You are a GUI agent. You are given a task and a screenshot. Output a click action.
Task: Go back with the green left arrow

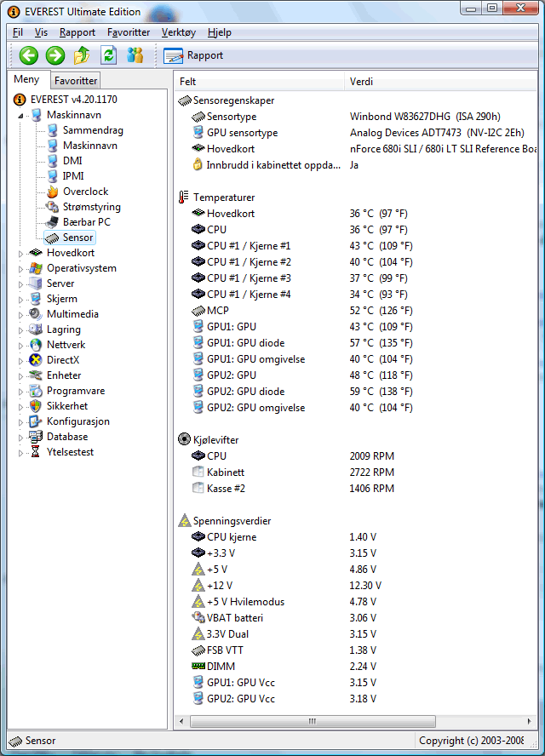(28, 55)
